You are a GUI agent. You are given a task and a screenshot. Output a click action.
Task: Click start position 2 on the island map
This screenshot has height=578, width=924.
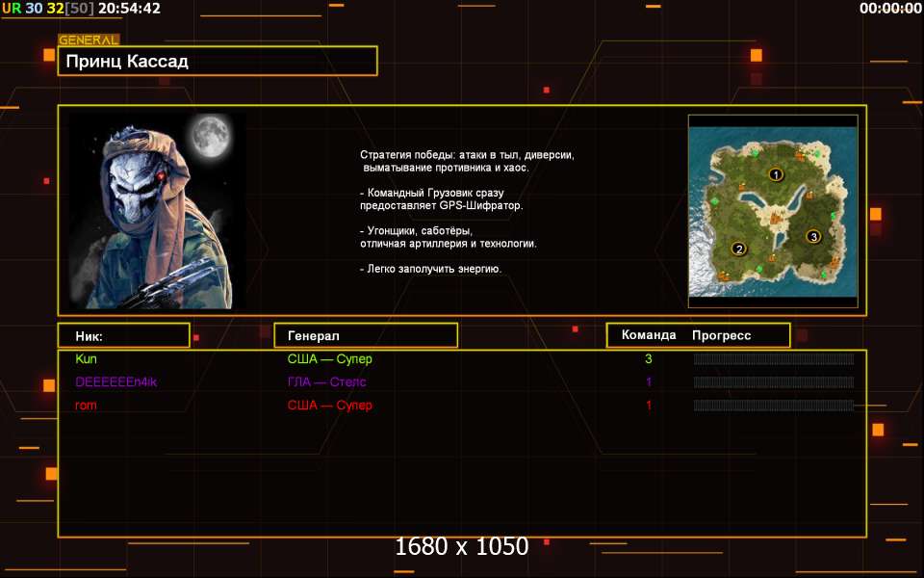coord(738,249)
